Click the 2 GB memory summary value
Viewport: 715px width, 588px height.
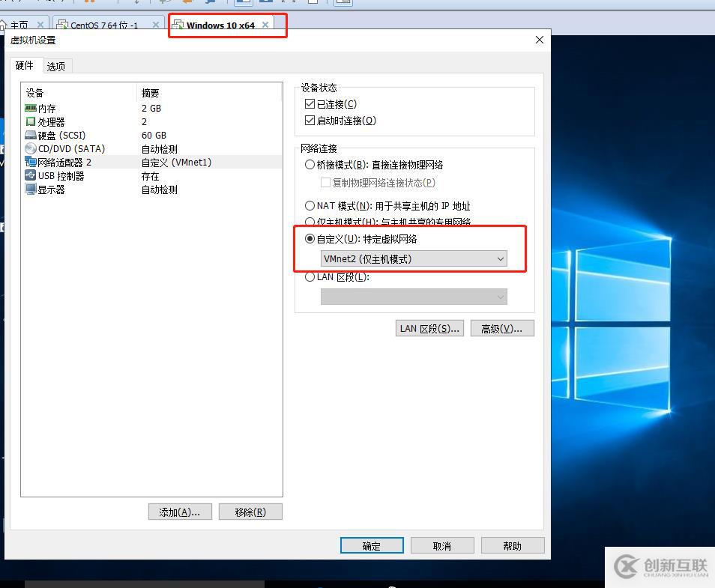[151, 109]
